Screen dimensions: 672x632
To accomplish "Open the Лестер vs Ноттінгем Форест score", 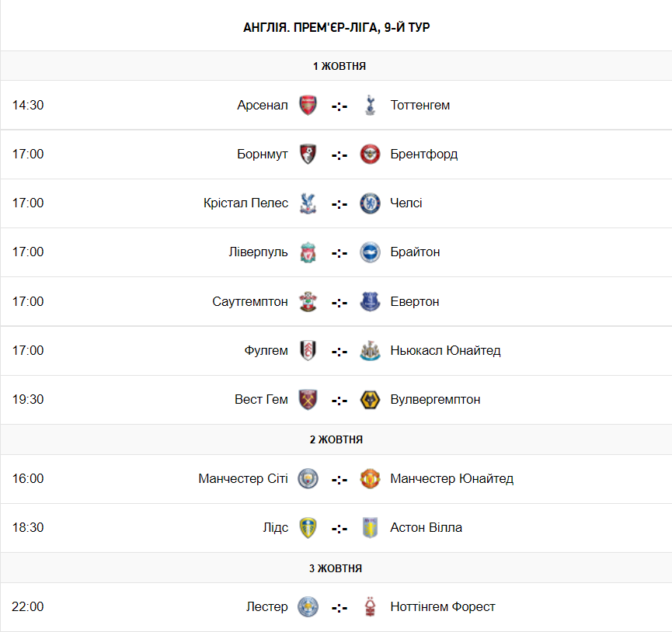I will tap(339, 608).
